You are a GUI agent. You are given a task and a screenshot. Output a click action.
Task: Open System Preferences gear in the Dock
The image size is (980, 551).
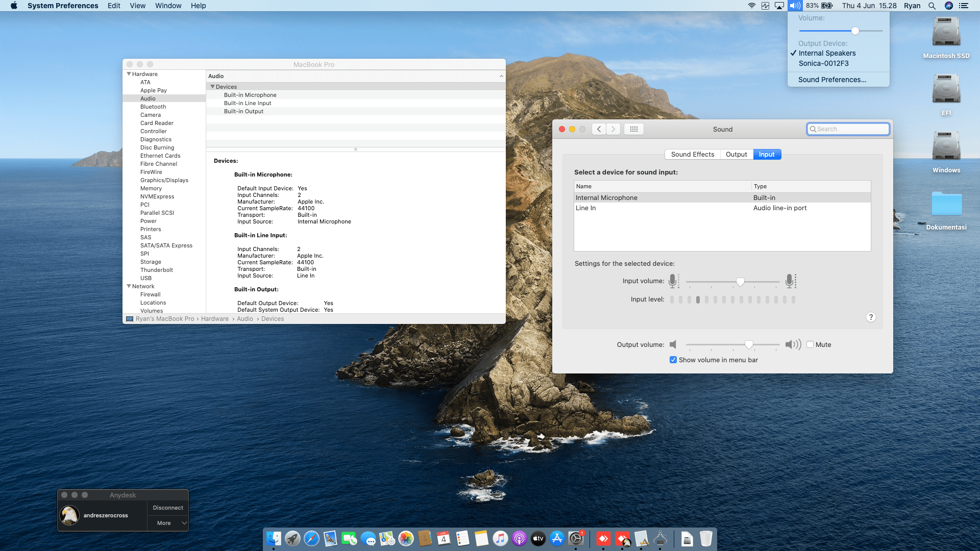pos(576,539)
